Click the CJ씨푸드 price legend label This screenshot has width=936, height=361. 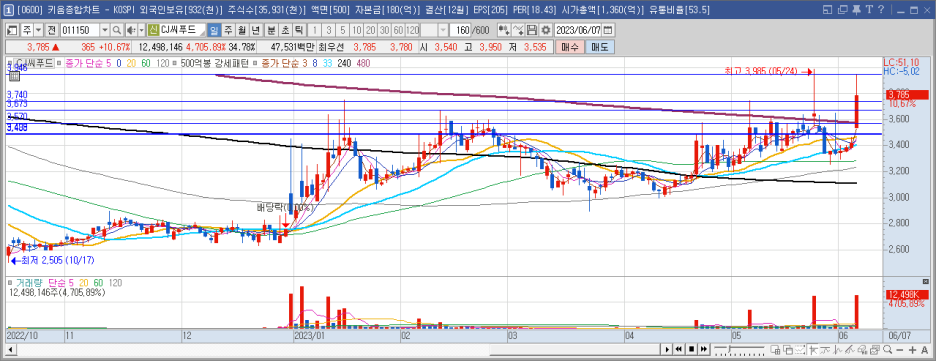[x=33, y=63]
